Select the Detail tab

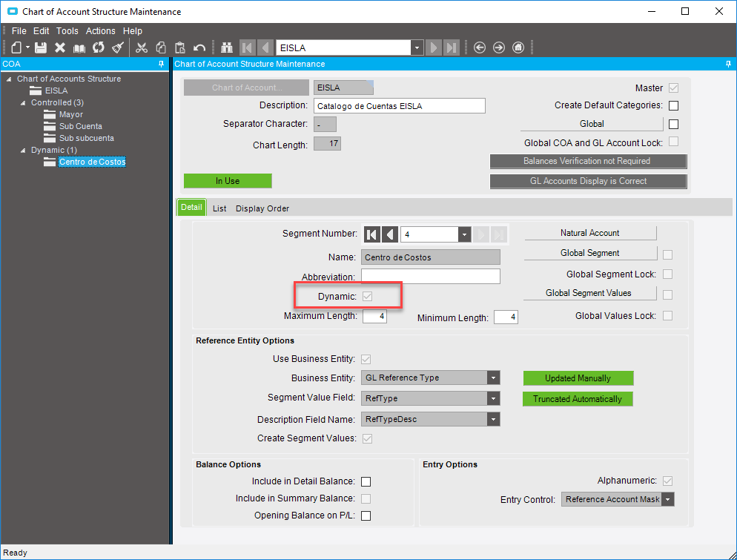[x=191, y=208]
